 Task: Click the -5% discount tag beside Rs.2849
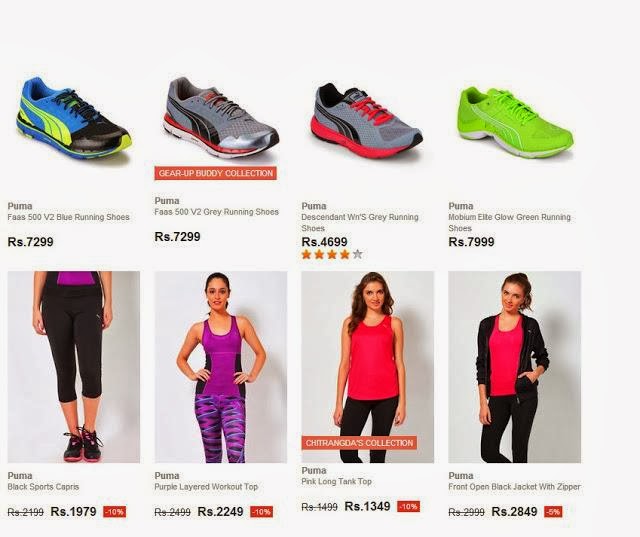tap(553, 512)
